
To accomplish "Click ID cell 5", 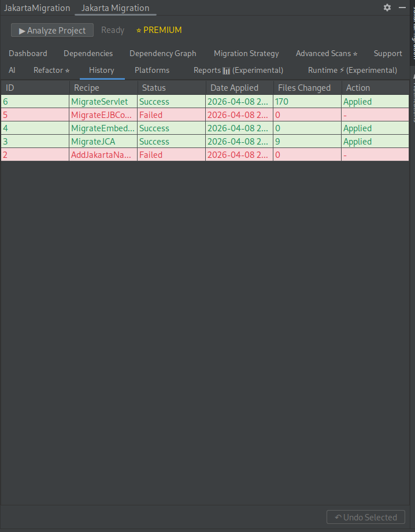I will [x=35, y=115].
